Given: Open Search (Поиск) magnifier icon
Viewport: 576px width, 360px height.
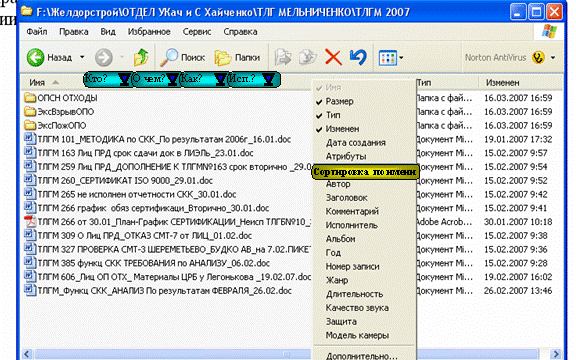Looking at the screenshot, I should pos(169,57).
